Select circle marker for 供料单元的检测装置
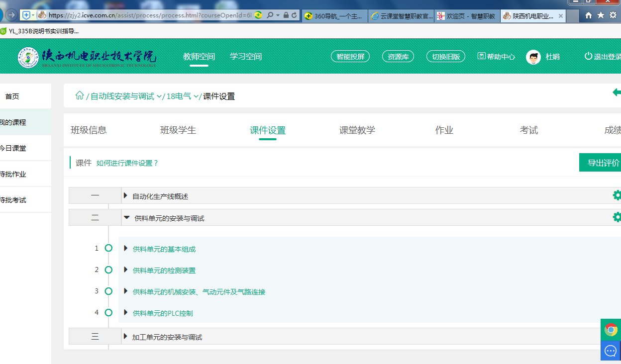Image resolution: width=621 pixels, height=364 pixels. [x=108, y=270]
